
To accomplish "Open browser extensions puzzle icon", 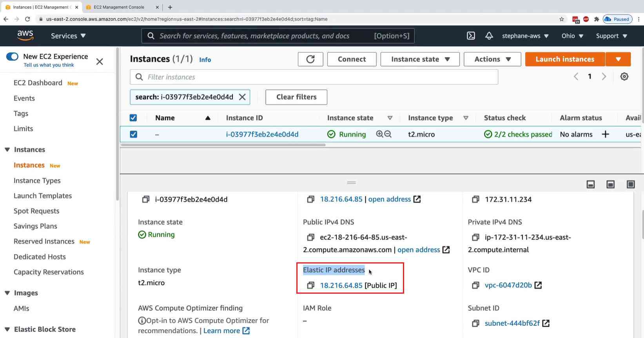I will click(x=597, y=19).
